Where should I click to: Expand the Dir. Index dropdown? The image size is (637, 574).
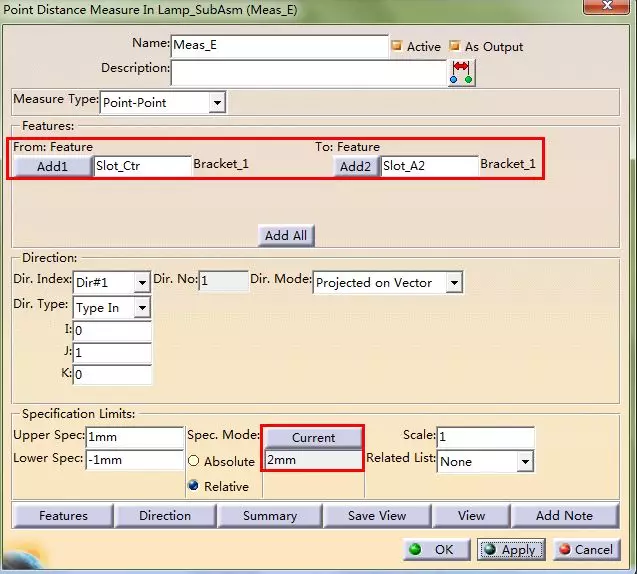click(x=141, y=283)
